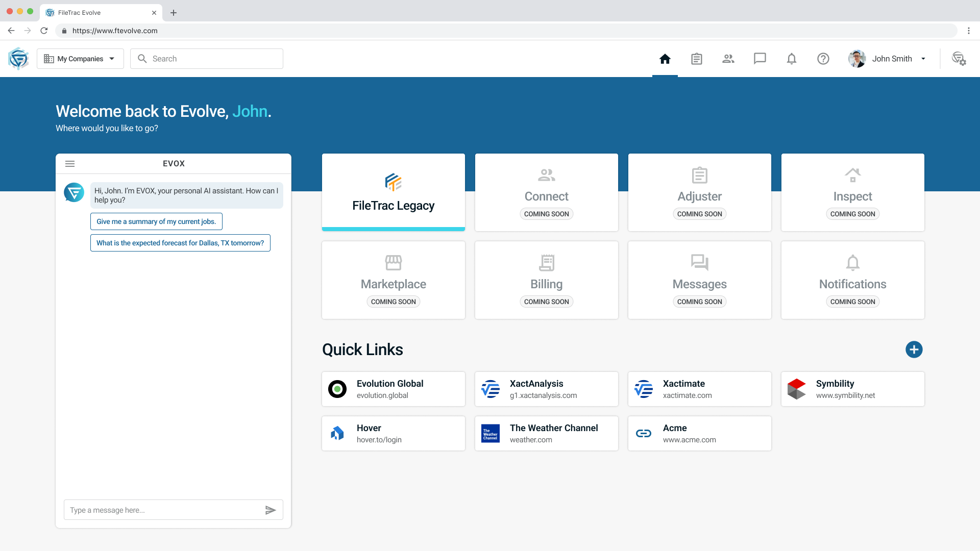Open the EVOX chat panel hamburger menu
980x551 pixels.
pyautogui.click(x=70, y=163)
